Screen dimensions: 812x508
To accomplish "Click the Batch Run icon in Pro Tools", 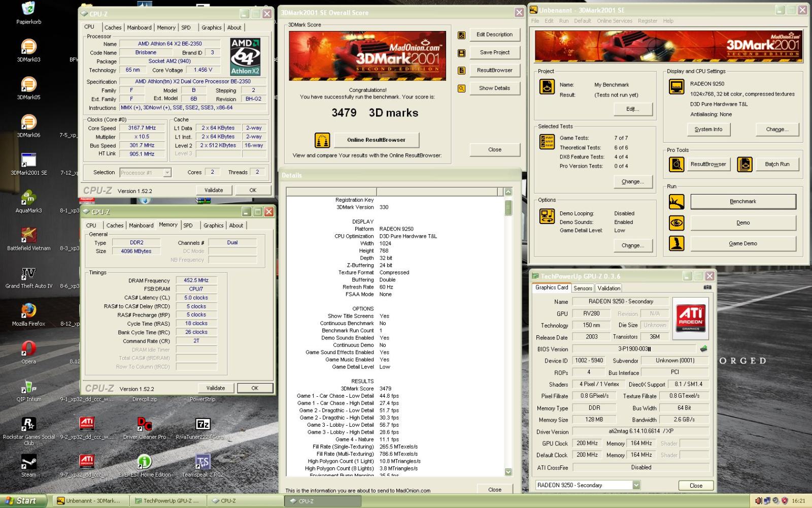I will (x=745, y=164).
